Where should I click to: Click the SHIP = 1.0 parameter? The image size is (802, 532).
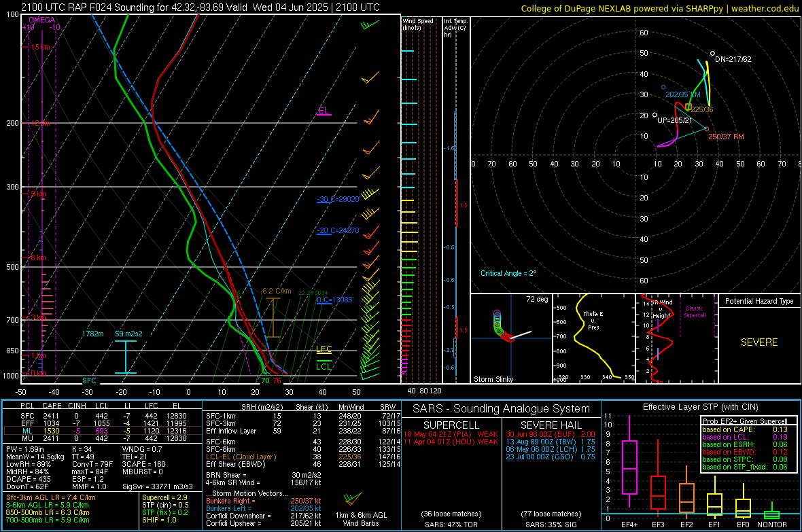pos(159,520)
